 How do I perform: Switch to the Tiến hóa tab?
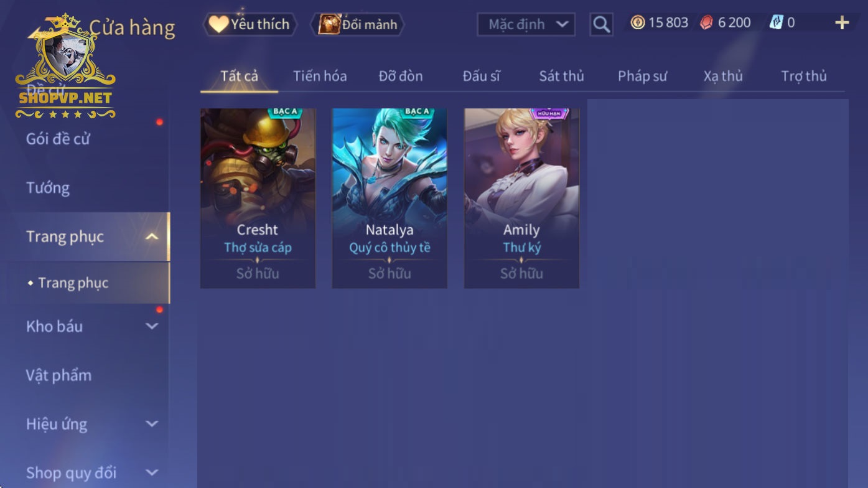[x=320, y=76]
